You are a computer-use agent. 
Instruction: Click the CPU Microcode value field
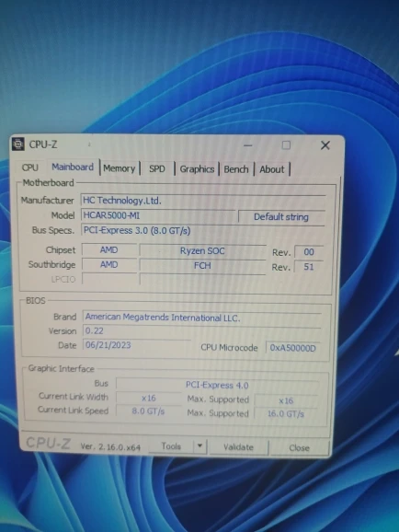pyautogui.click(x=293, y=348)
